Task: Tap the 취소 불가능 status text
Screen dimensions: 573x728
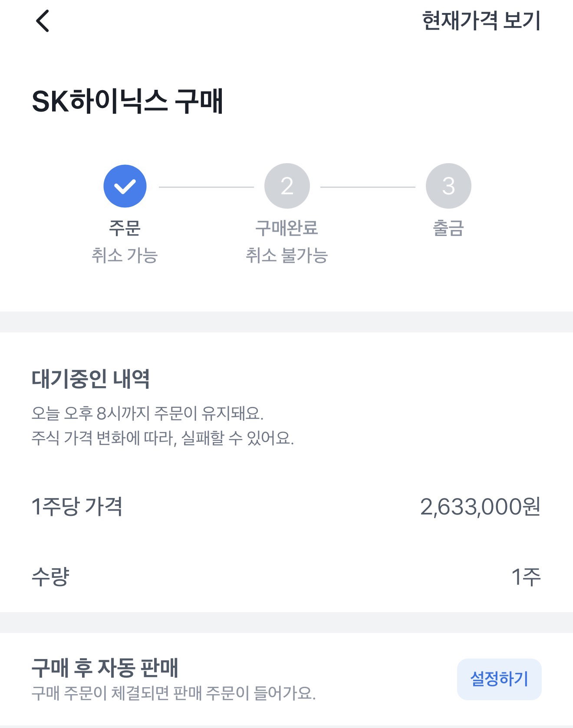Action: [x=286, y=255]
